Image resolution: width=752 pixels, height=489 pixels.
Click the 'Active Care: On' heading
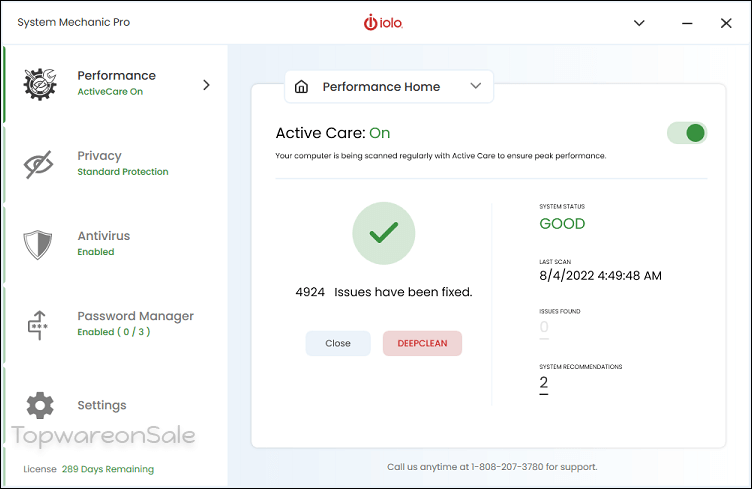pyautogui.click(x=333, y=133)
